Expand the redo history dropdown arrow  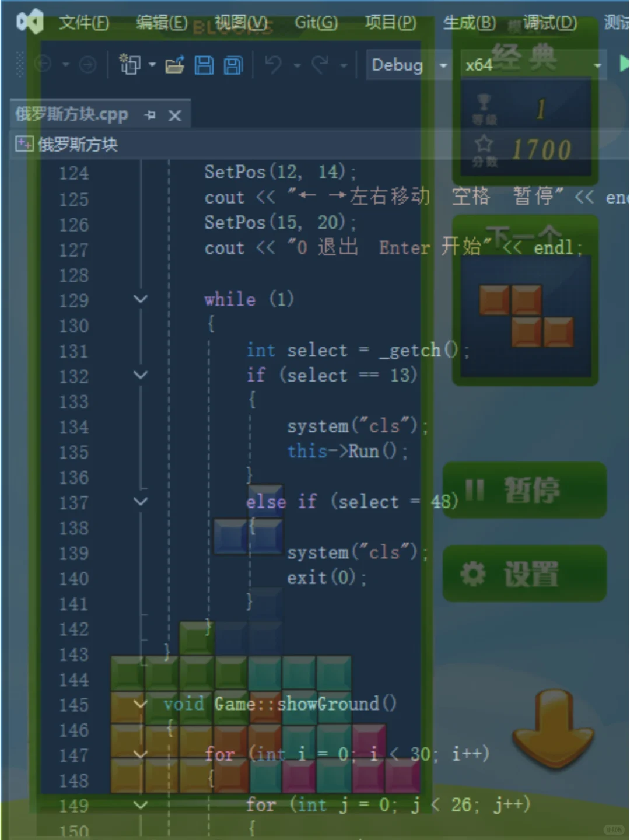(x=344, y=65)
